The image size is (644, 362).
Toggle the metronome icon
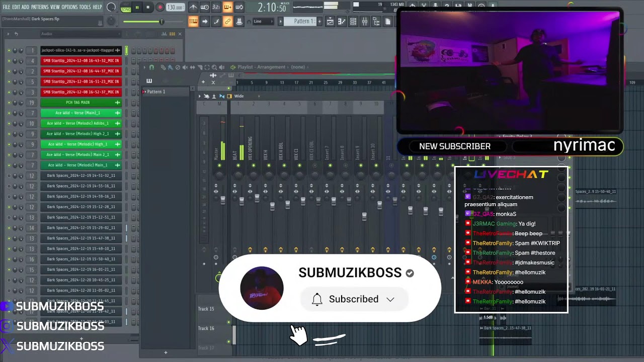click(193, 8)
